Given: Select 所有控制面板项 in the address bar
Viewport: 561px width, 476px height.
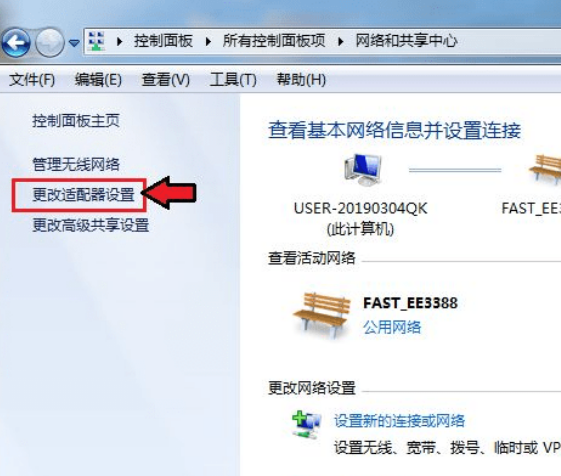Looking at the screenshot, I should pyautogui.click(x=274, y=41).
